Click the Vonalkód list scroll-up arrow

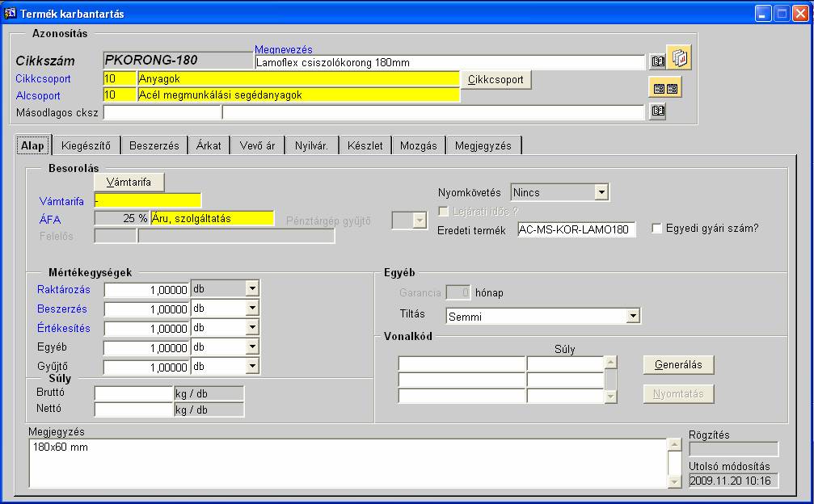pos(611,362)
